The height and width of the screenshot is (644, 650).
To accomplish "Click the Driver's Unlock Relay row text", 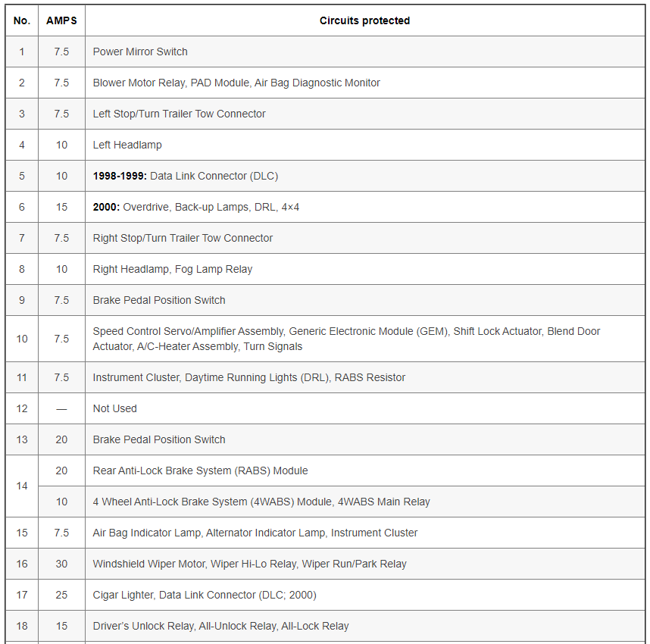I will (220, 626).
